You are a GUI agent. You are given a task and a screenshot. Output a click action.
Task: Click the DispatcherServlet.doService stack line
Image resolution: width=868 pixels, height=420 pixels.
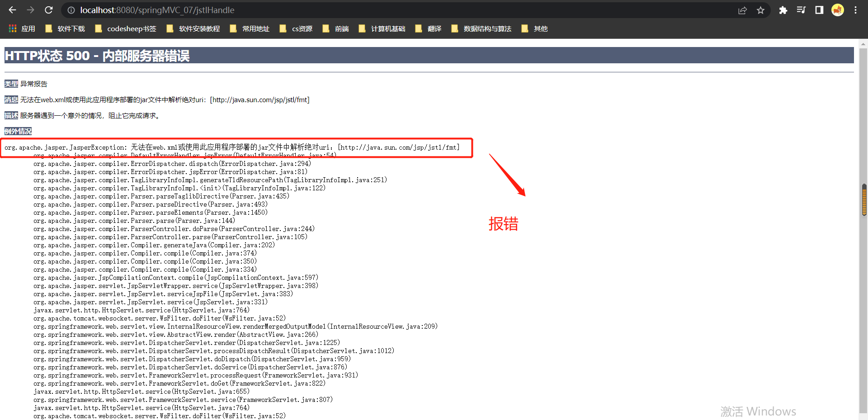click(x=190, y=367)
